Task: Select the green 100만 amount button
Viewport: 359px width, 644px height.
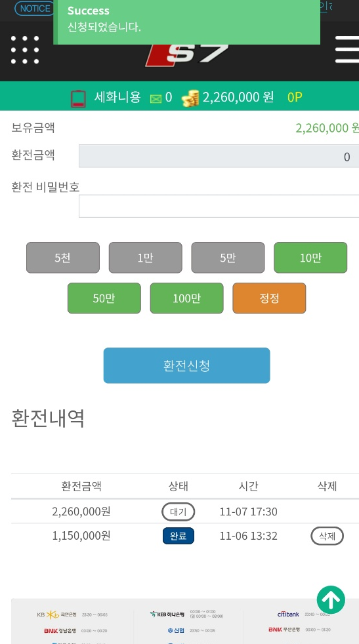Action: [x=186, y=298]
